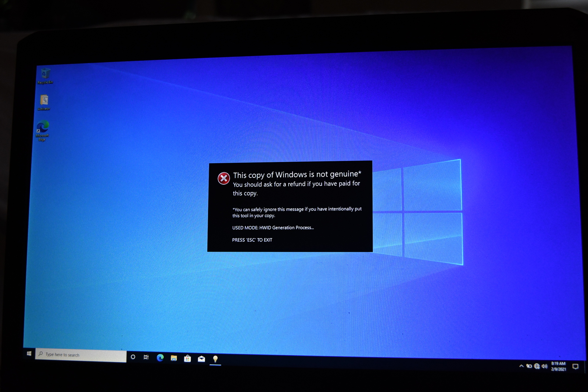Click the 'Type here to search' box
The height and width of the screenshot is (392, 588).
coord(81,355)
